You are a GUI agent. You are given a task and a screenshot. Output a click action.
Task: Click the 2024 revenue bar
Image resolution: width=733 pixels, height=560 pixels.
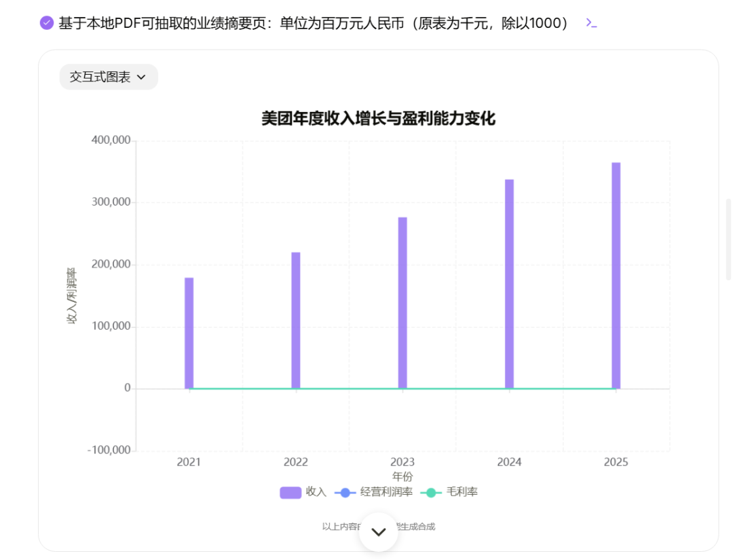[509, 284]
